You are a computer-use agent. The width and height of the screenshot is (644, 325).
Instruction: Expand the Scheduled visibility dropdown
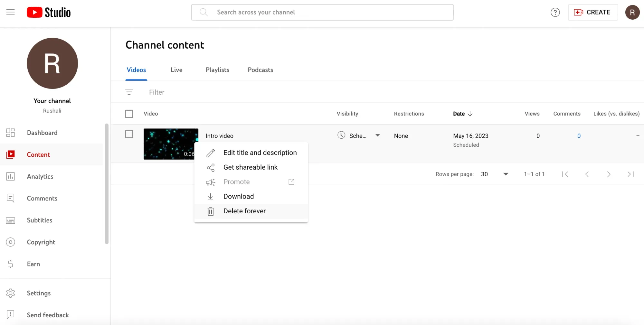[377, 135]
